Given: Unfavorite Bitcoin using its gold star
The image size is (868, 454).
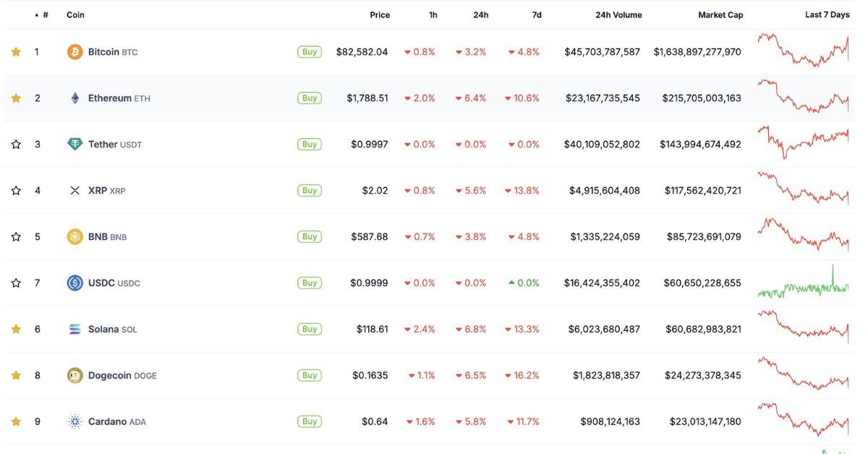Looking at the screenshot, I should click(x=16, y=52).
